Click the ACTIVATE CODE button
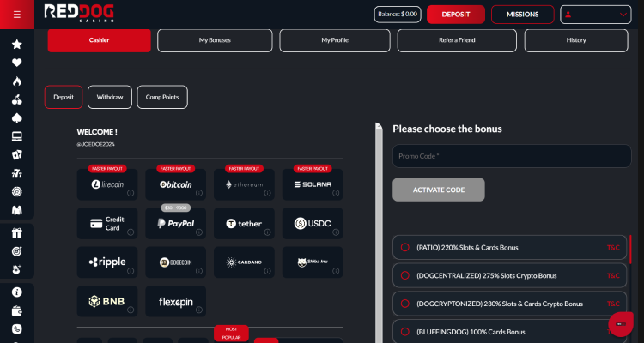 [x=439, y=190]
